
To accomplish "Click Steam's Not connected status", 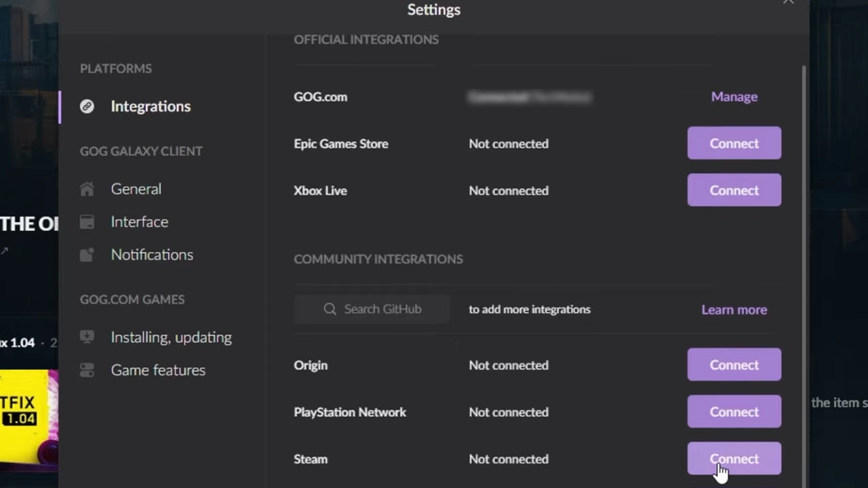I will coord(509,459).
